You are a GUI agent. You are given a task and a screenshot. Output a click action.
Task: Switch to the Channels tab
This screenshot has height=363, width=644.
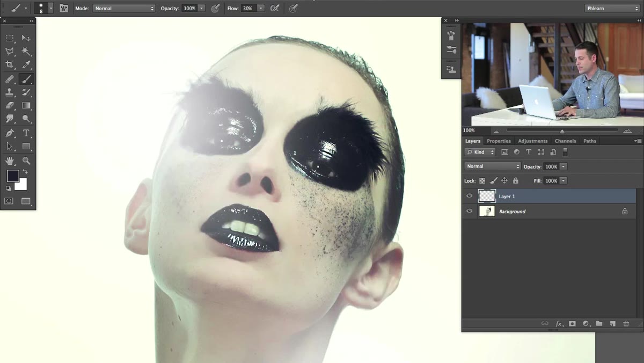(565, 141)
